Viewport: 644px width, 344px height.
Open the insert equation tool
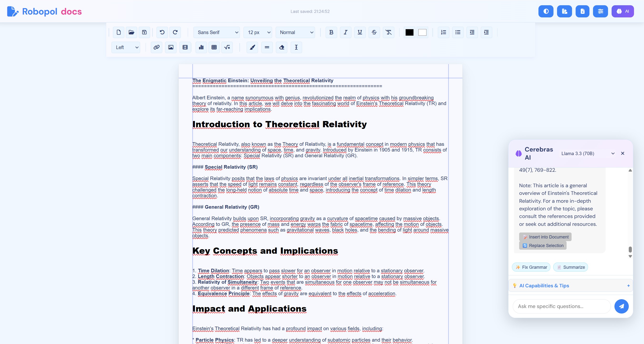pyautogui.click(x=227, y=47)
